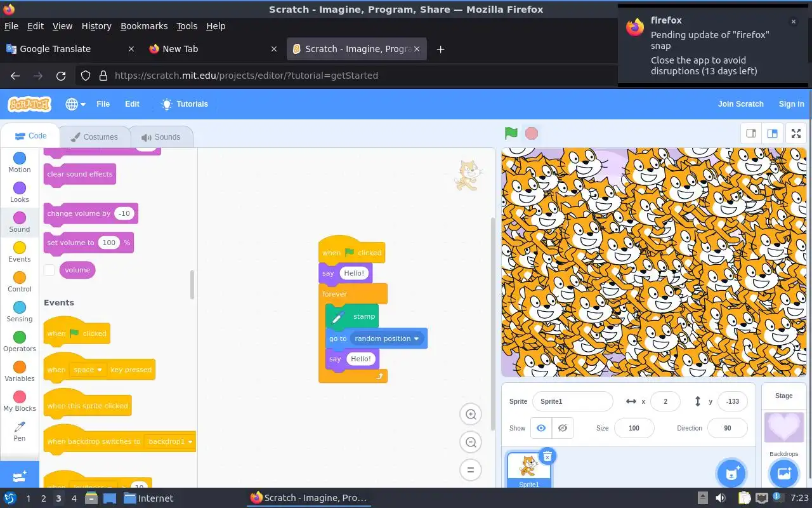The height and width of the screenshot is (508, 812).
Task: Click the change volume by value -10
Action: pyautogui.click(x=124, y=213)
